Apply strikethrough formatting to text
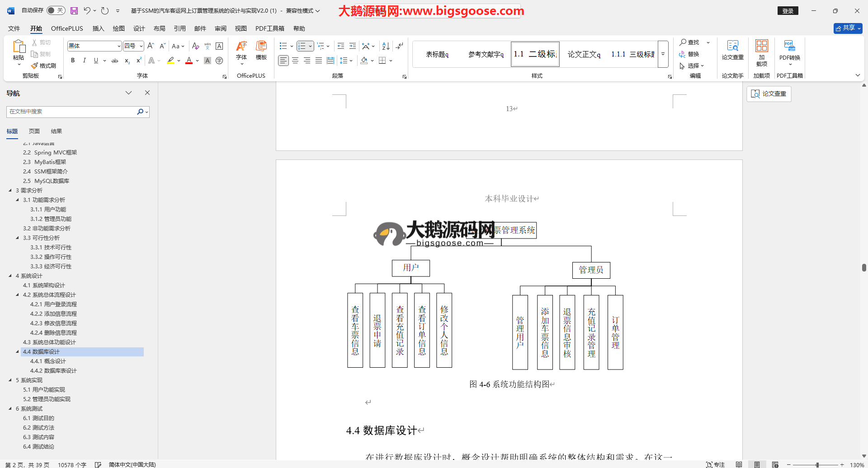This screenshot has width=868, height=468. pos(115,61)
